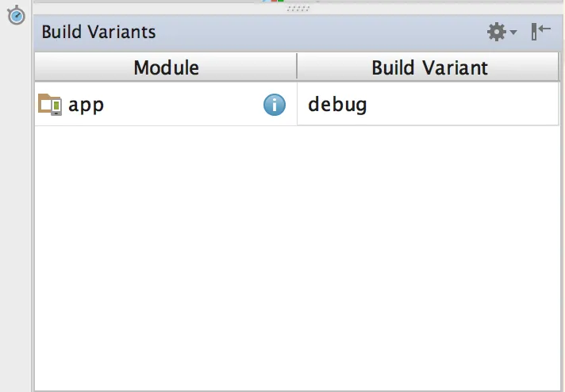Click the Build Variants panel title
Viewport: 565px width, 392px height.
(x=98, y=33)
